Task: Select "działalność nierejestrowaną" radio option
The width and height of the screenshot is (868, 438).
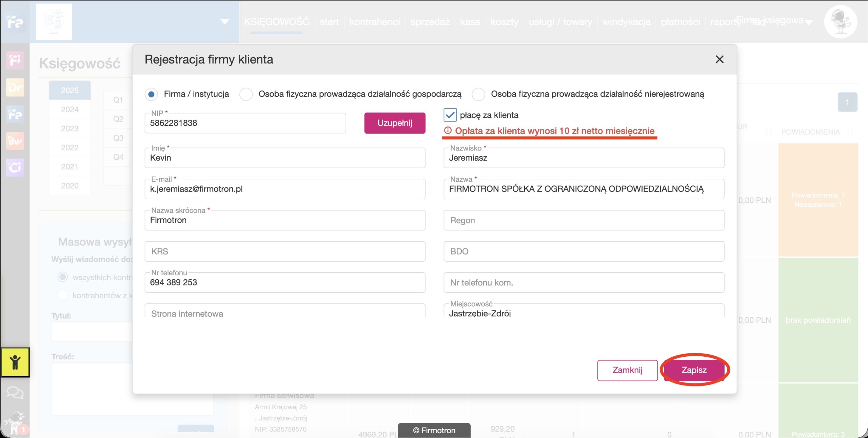Action: (478, 94)
